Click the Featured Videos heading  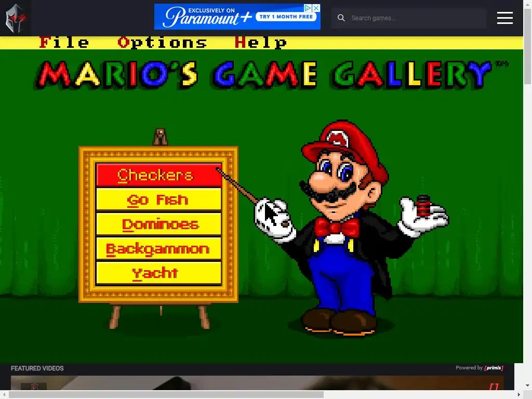tap(37, 368)
